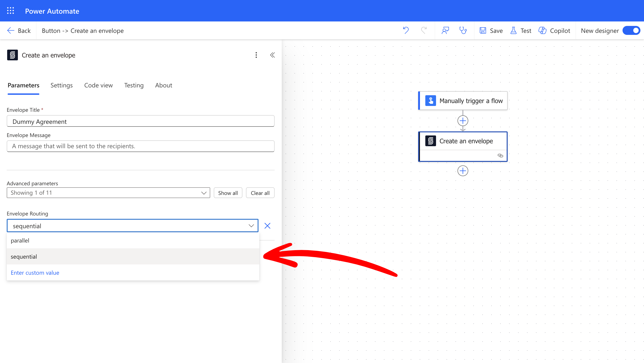Select the parallel routing option
The height and width of the screenshot is (363, 644).
pyautogui.click(x=20, y=240)
